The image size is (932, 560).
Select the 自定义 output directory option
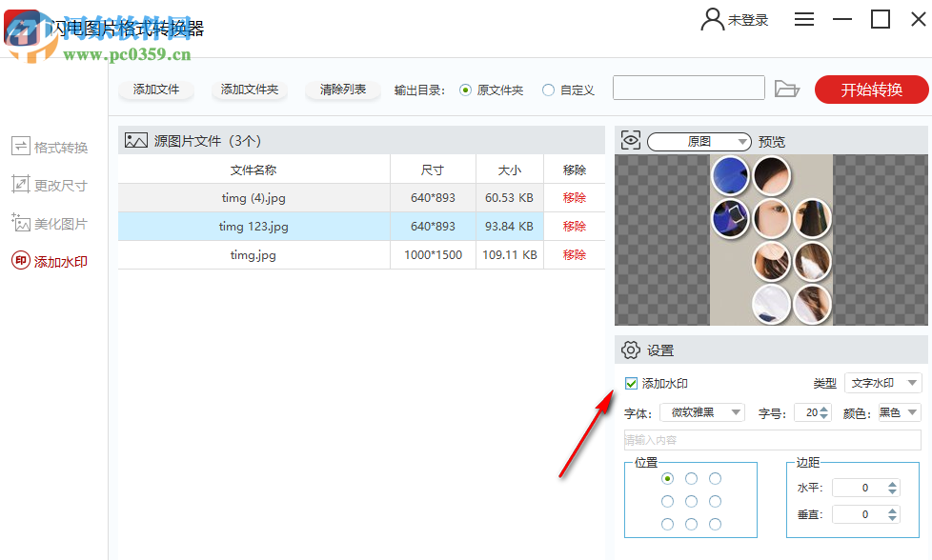[x=549, y=90]
